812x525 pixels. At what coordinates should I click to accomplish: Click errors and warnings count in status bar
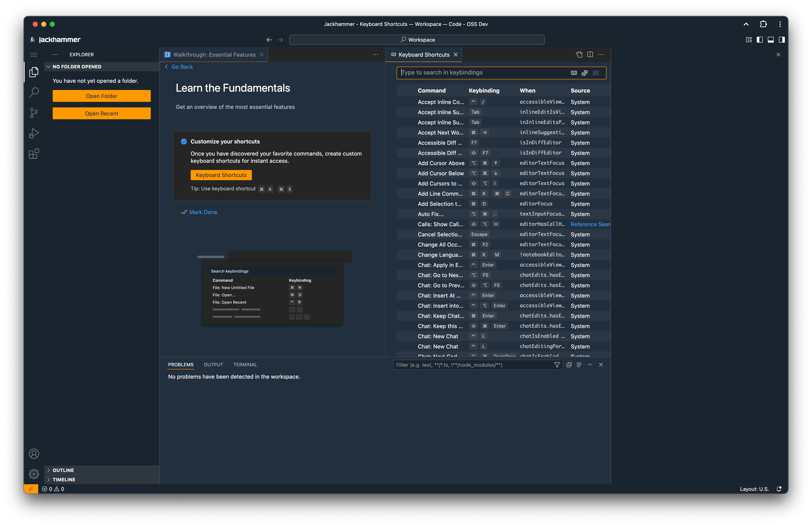click(53, 489)
